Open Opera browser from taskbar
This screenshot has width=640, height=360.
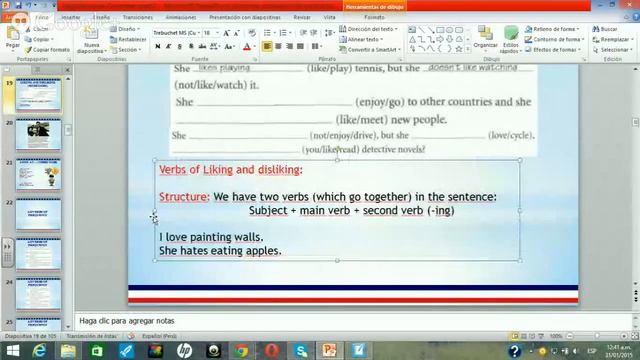(271, 351)
